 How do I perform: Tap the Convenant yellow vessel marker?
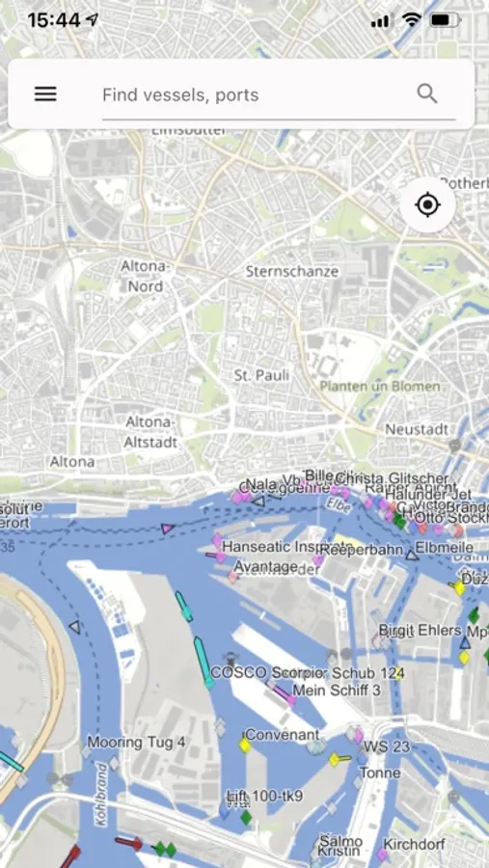click(x=245, y=746)
